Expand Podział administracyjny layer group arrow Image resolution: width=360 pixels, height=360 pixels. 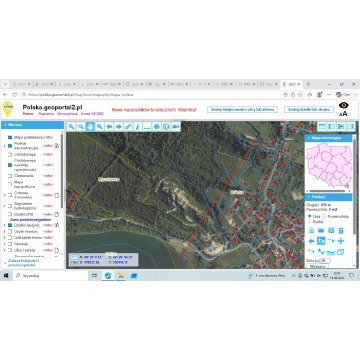4,146
